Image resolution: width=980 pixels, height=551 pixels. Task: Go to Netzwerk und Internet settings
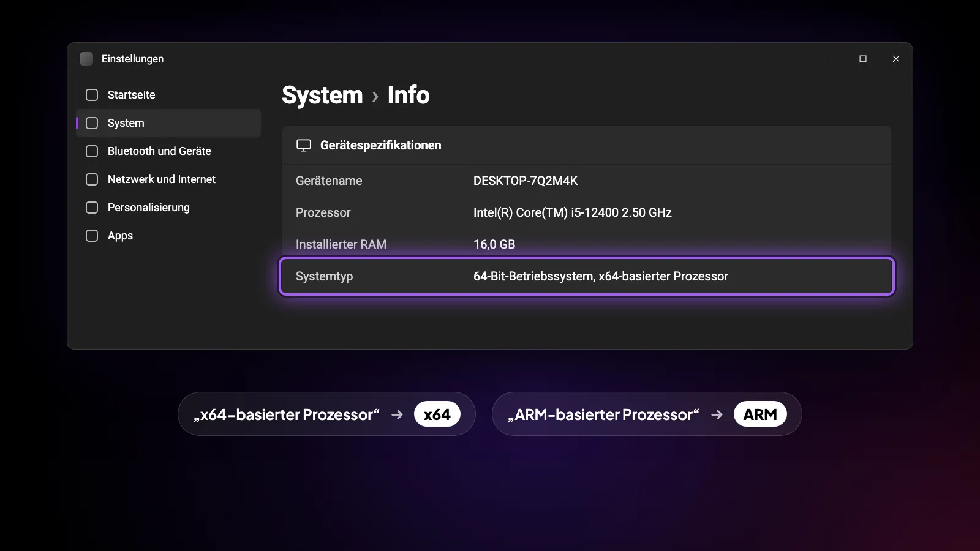click(168, 179)
